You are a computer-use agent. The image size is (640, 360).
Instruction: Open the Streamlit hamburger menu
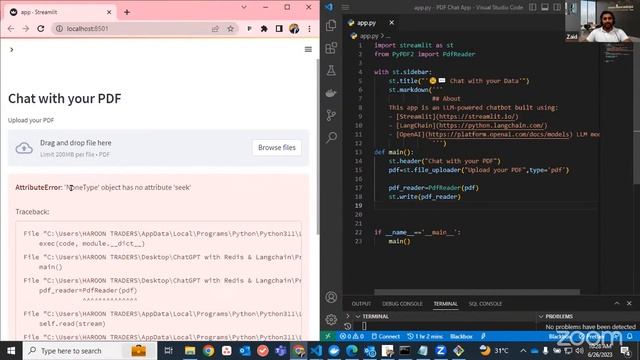[x=308, y=49]
